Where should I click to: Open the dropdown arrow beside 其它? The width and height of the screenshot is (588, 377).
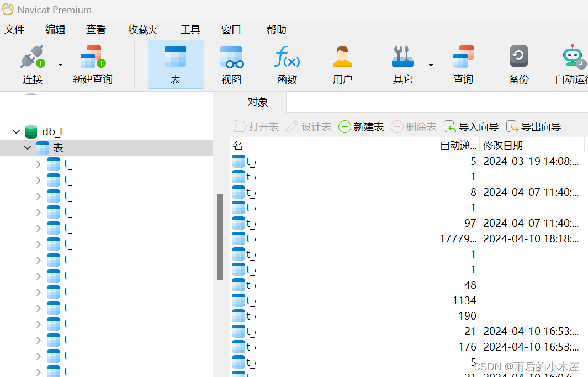tap(430, 65)
